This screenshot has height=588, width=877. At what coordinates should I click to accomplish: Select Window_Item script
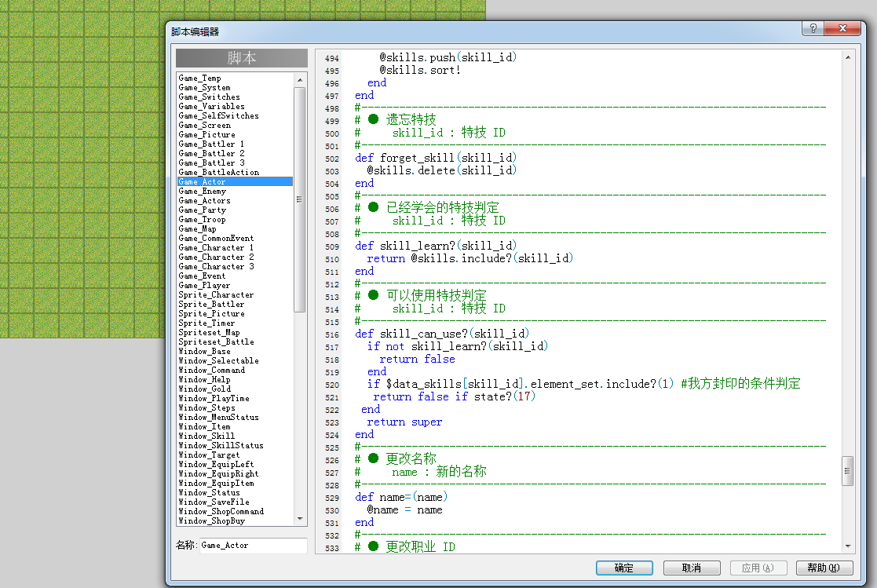pos(235,427)
